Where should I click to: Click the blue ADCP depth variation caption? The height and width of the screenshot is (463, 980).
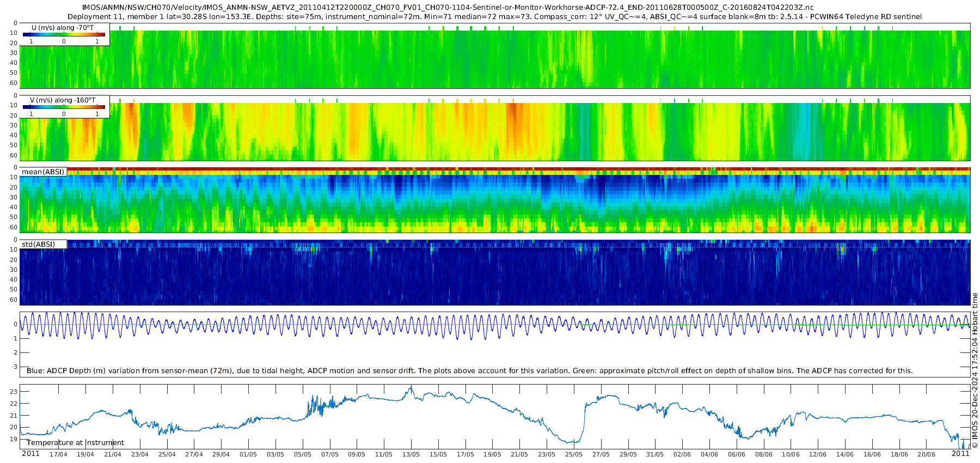click(x=469, y=371)
